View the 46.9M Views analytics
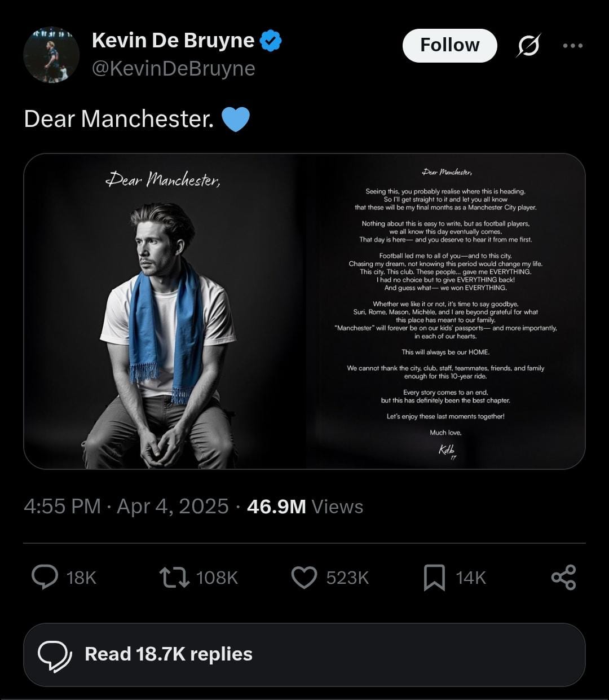Image resolution: width=609 pixels, height=700 pixels. tap(305, 506)
